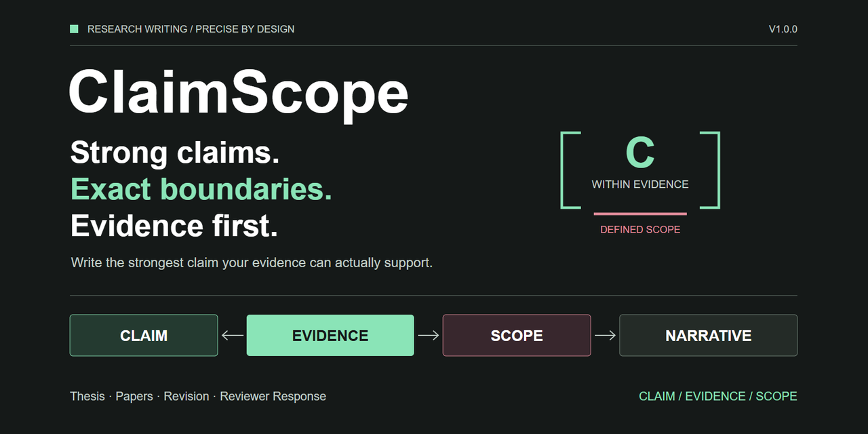This screenshot has height=434, width=868.
Task: Click the 'Strong claims.' headline
Action: click(x=175, y=153)
